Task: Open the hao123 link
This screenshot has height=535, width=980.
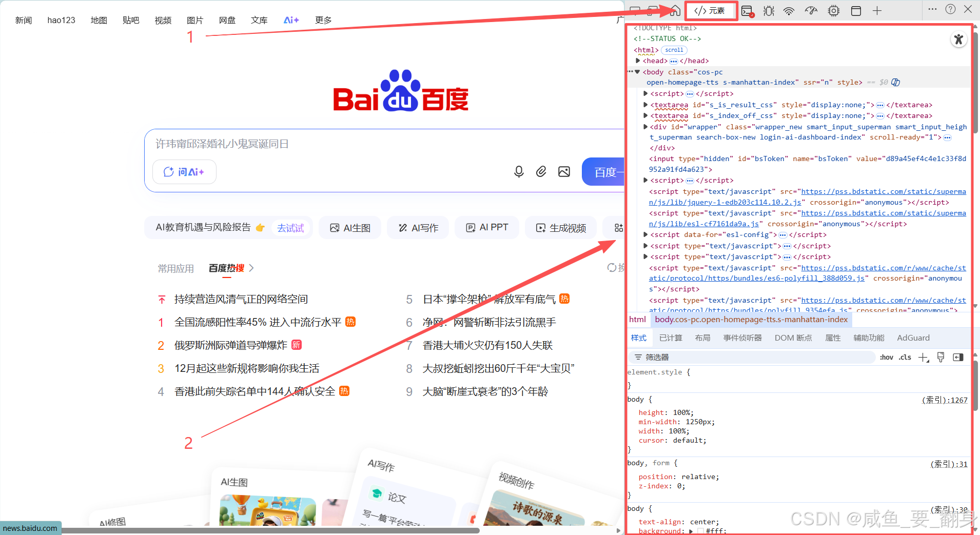Action: point(61,20)
